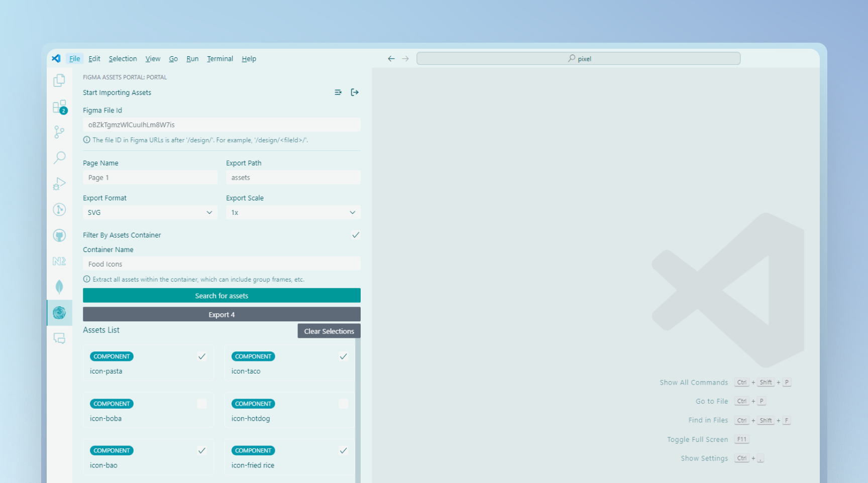Screen dimensions: 868x483
Task: Click the FIGMA ASSETS PORTAL: PORTAL panel title
Action: pos(125,77)
